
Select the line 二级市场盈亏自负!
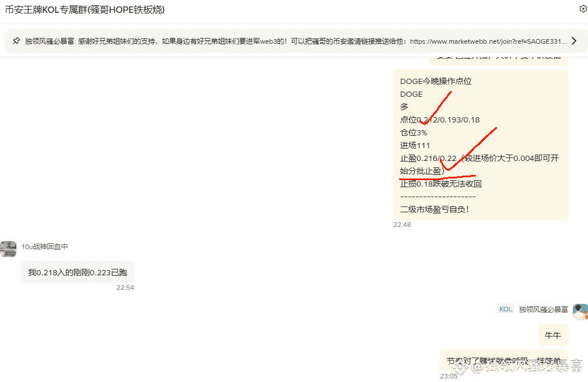pyautogui.click(x=435, y=209)
